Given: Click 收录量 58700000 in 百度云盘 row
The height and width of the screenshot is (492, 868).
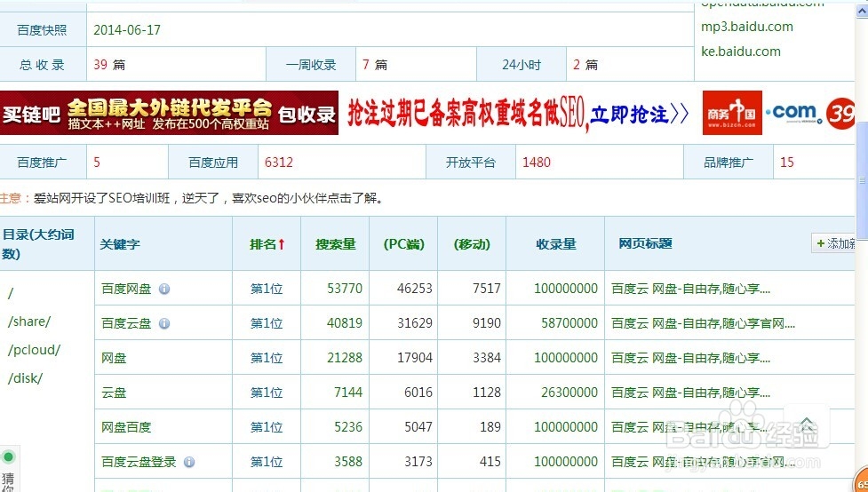Looking at the screenshot, I should pyautogui.click(x=569, y=323).
